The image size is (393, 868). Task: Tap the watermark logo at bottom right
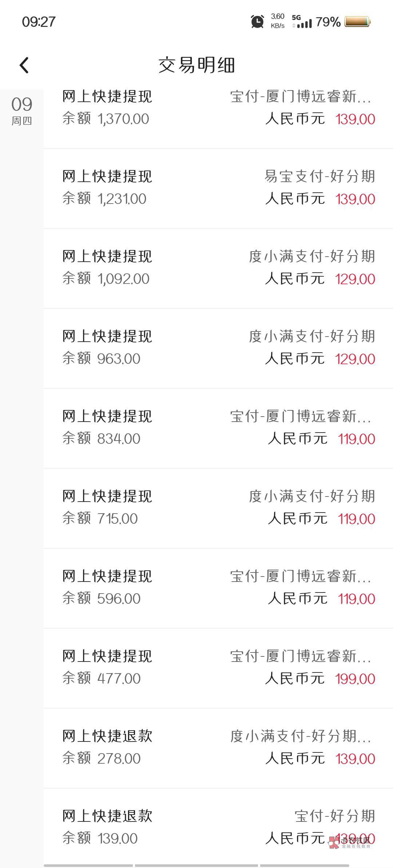pos(349,843)
